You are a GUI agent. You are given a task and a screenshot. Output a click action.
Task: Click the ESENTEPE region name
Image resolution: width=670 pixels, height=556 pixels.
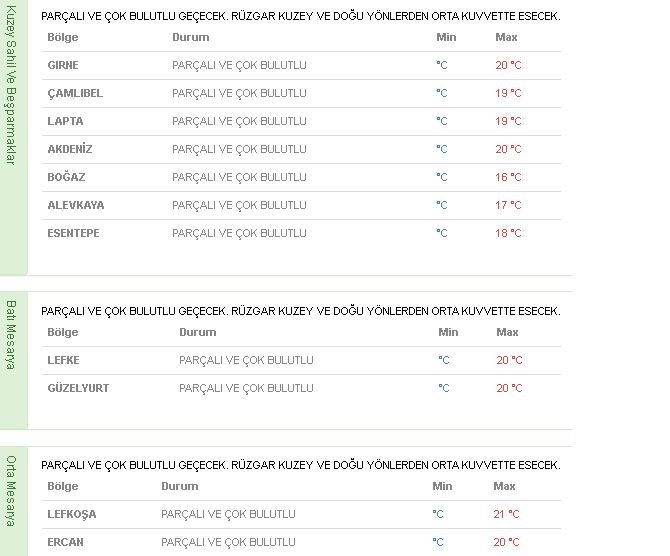(74, 233)
